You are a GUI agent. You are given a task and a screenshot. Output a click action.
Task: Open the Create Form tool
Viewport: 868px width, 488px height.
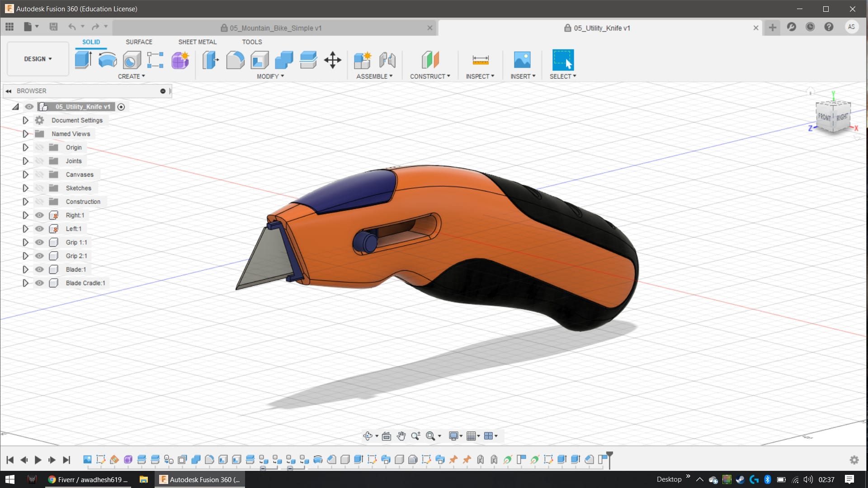[x=180, y=60]
